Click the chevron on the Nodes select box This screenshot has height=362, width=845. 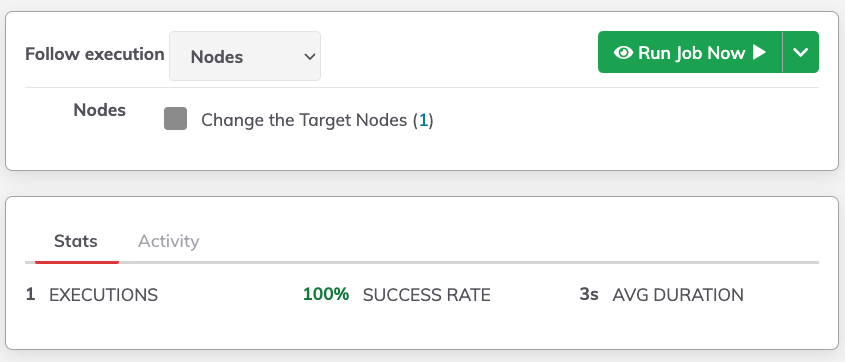pyautogui.click(x=309, y=57)
